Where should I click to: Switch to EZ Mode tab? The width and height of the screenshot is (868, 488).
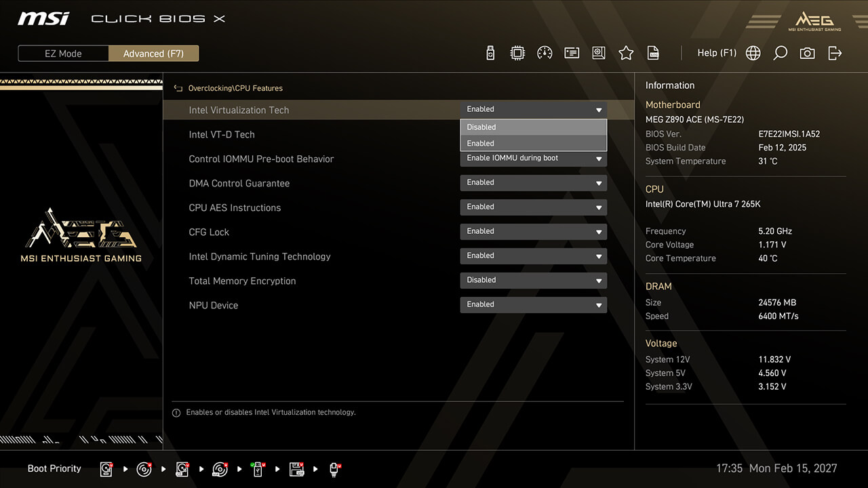pos(63,54)
